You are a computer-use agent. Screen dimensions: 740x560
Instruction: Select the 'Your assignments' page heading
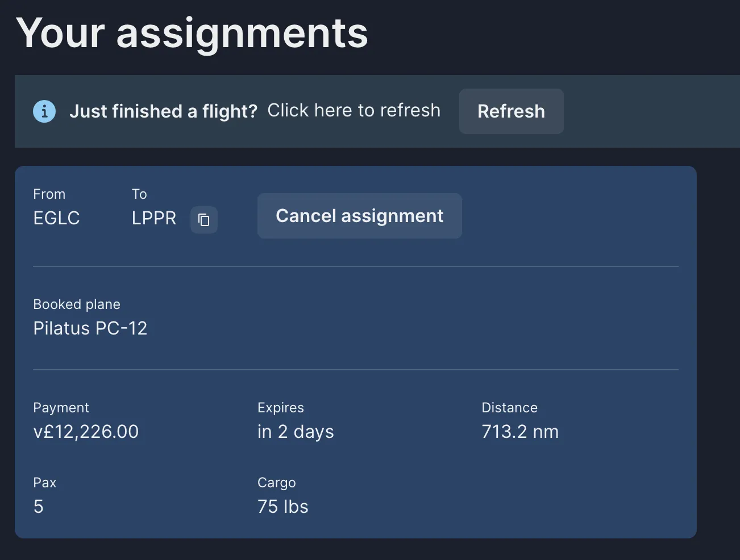click(192, 33)
